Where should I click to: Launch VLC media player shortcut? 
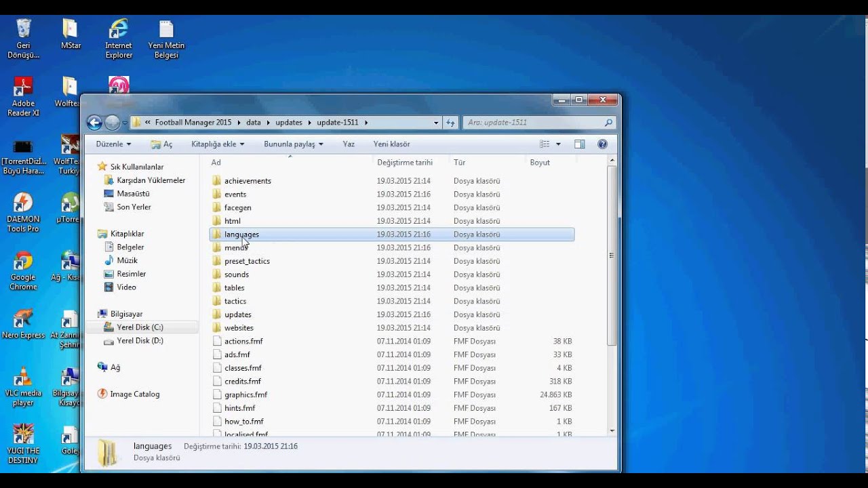pyautogui.click(x=23, y=387)
